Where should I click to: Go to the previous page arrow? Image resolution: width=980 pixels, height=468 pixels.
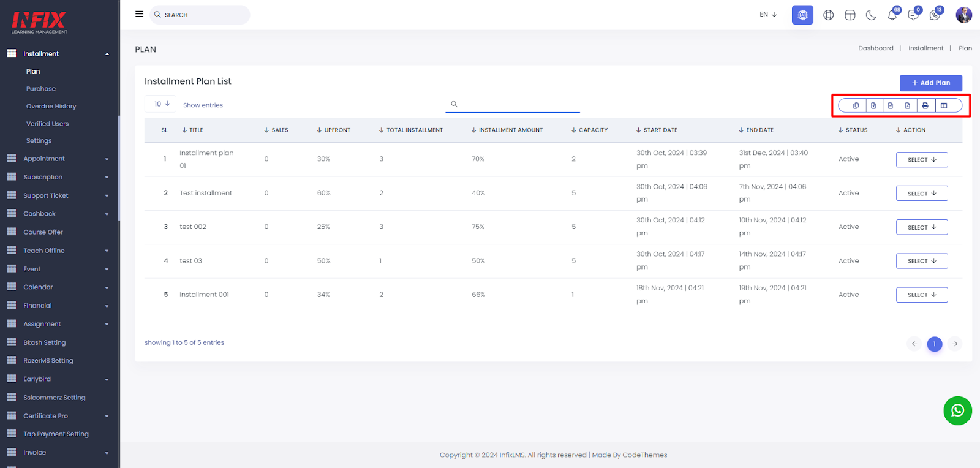914,344
